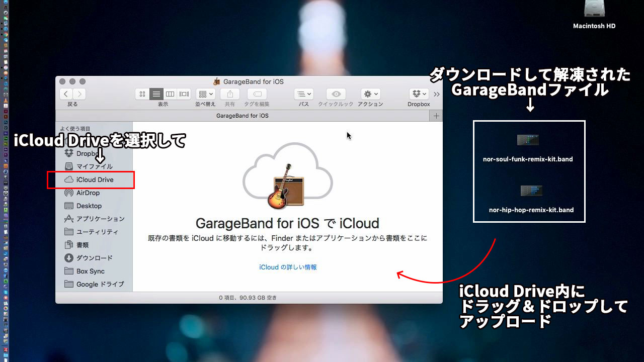This screenshot has width=644, height=362.
Task: Open ダウンロード in the sidebar
Action: coord(94,258)
